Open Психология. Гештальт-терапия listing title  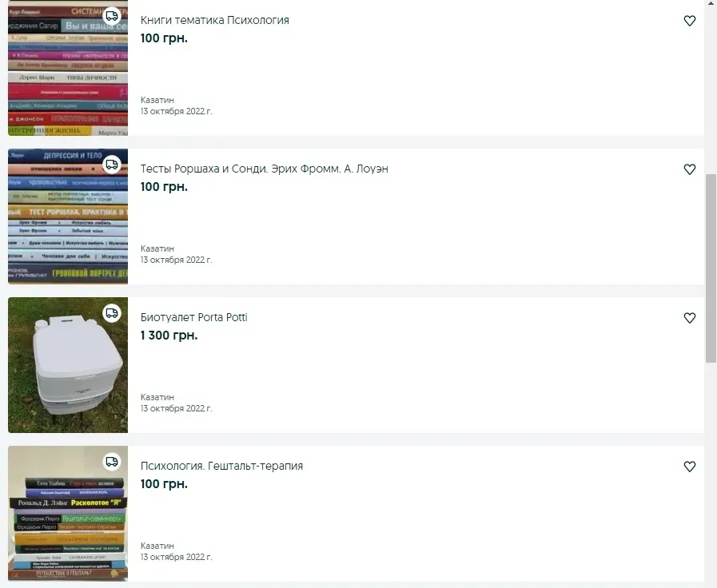[221, 466]
